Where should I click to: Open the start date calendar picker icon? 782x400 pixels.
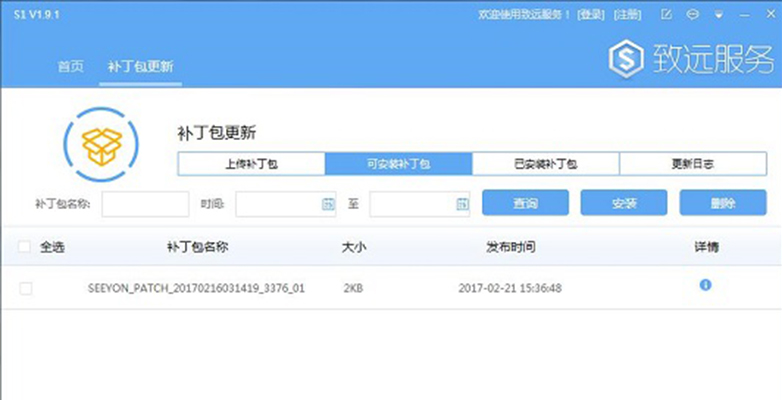(328, 203)
